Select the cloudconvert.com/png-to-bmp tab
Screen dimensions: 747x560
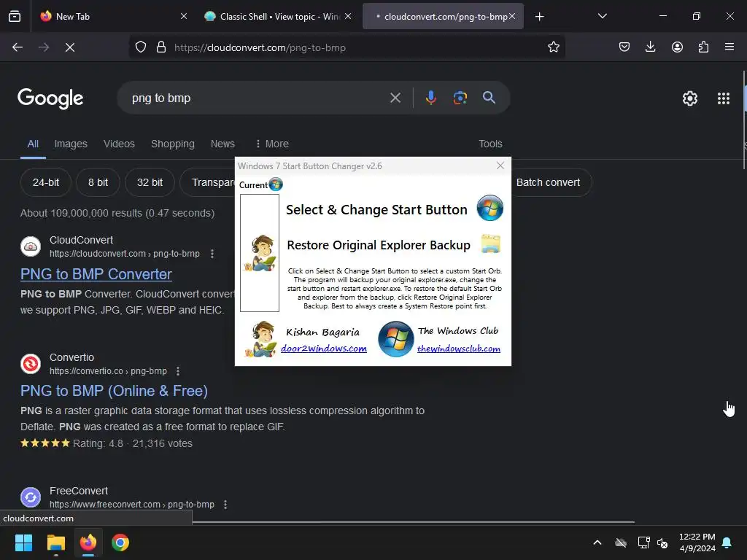click(x=443, y=16)
